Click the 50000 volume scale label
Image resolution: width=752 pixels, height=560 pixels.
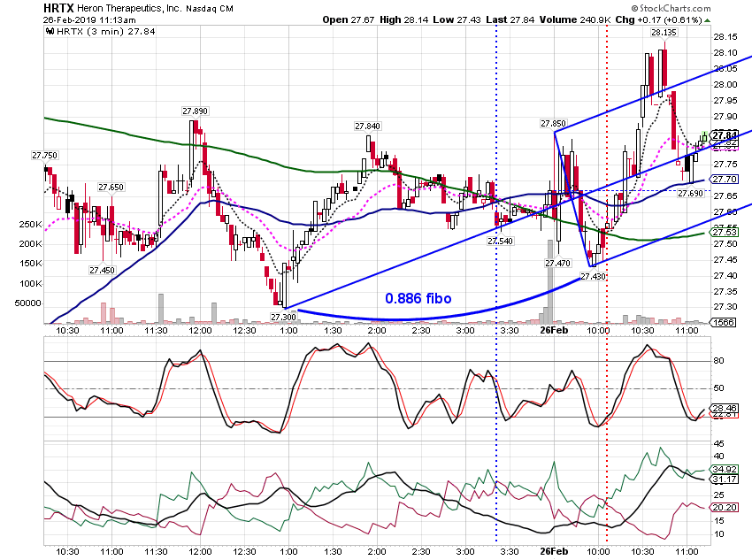(27, 303)
